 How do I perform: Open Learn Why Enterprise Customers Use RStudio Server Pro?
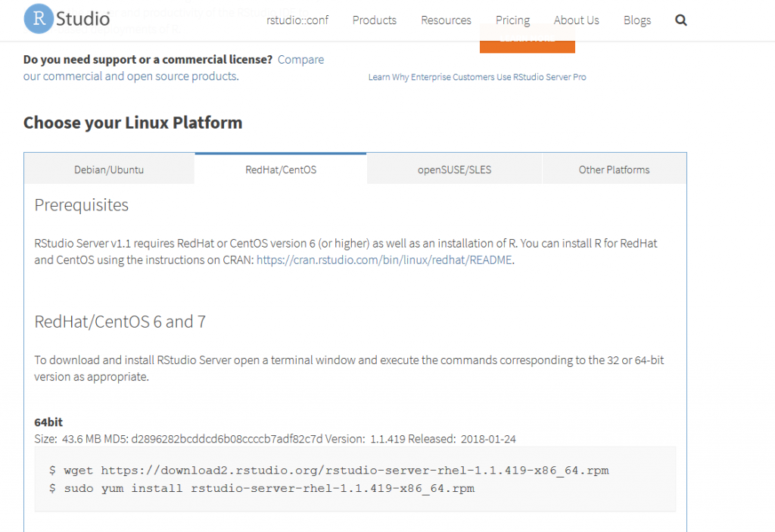click(x=477, y=77)
